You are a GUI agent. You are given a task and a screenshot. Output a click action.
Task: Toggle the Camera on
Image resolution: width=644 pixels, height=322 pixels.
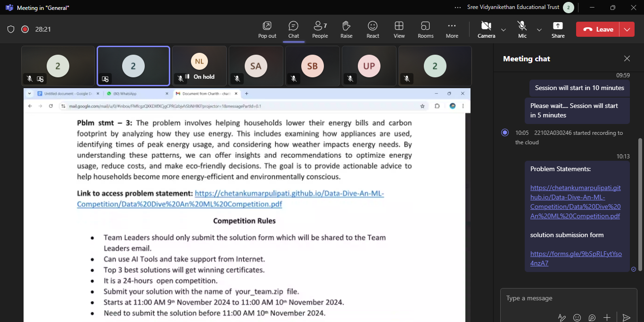click(486, 29)
